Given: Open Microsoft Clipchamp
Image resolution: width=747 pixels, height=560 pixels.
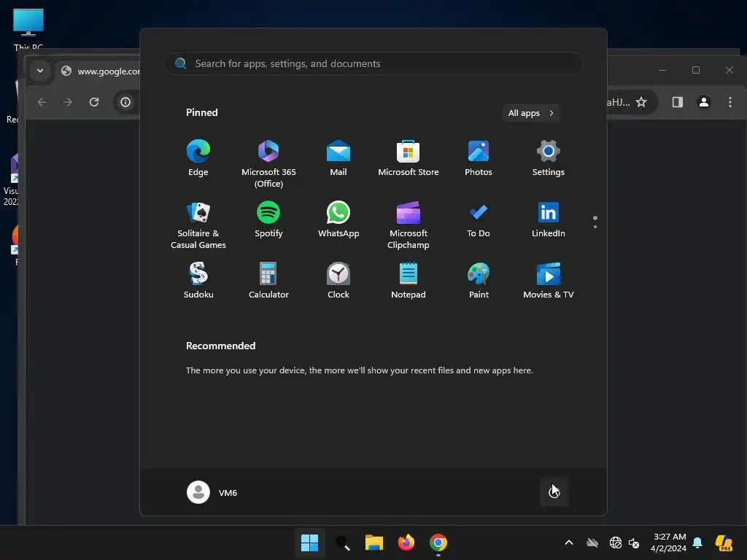Looking at the screenshot, I should (409, 225).
